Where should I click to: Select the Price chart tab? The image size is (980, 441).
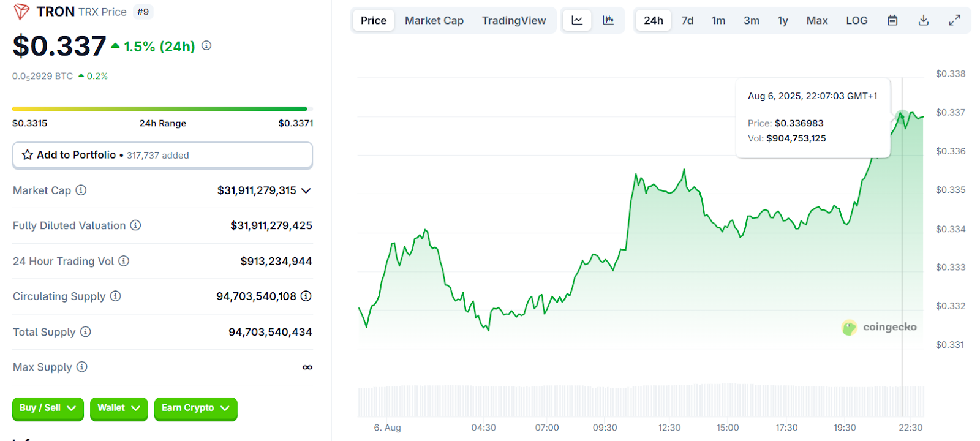tap(374, 20)
